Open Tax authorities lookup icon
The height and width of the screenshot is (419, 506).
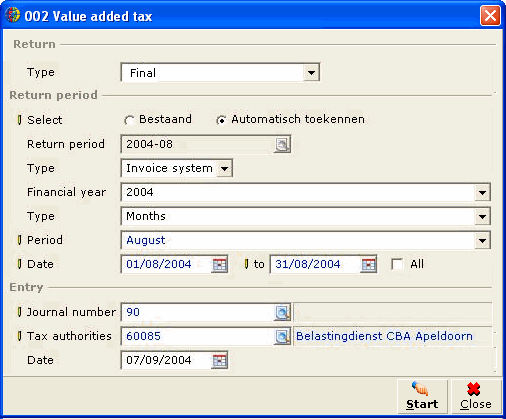tap(282, 336)
